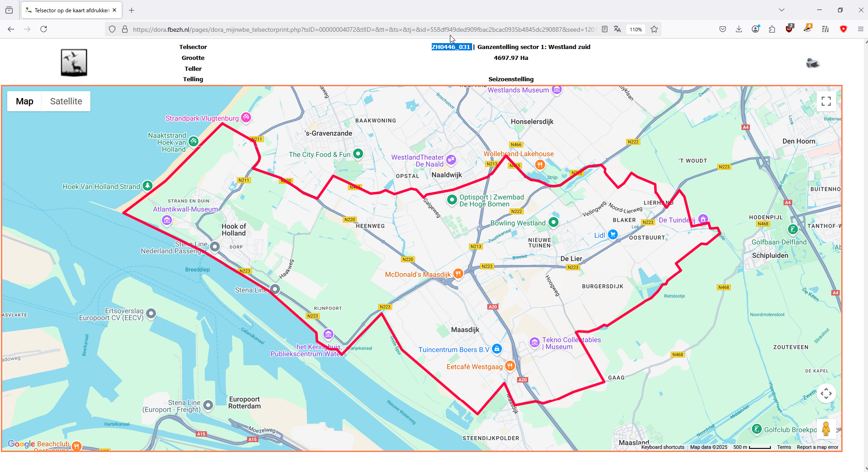
Task: Open the 110% zoom level indicator
Action: pyautogui.click(x=636, y=29)
